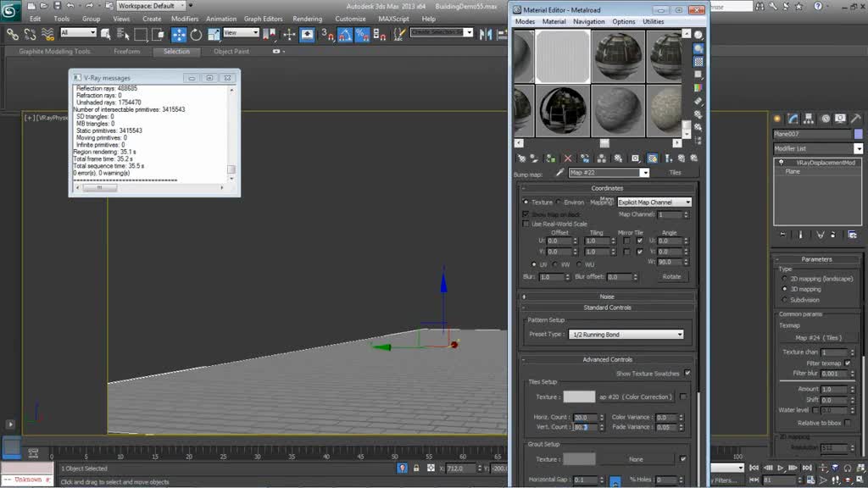Screen dimensions: 868x488
Task: Open the Utilities panel hammer icon
Action: pos(856,119)
